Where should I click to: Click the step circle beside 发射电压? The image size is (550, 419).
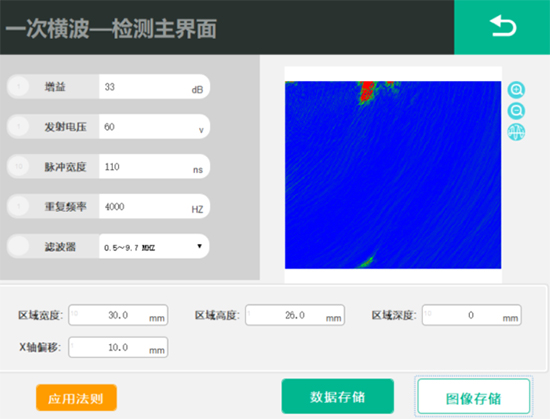click(19, 126)
